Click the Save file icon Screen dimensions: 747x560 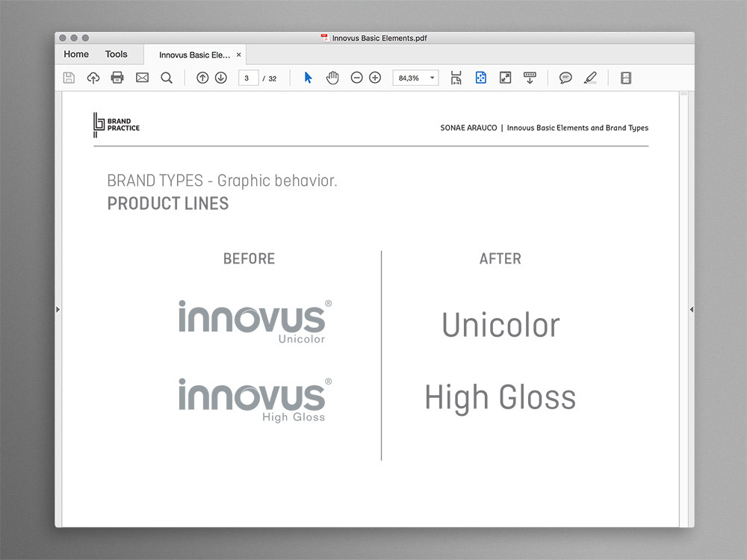pyautogui.click(x=69, y=78)
